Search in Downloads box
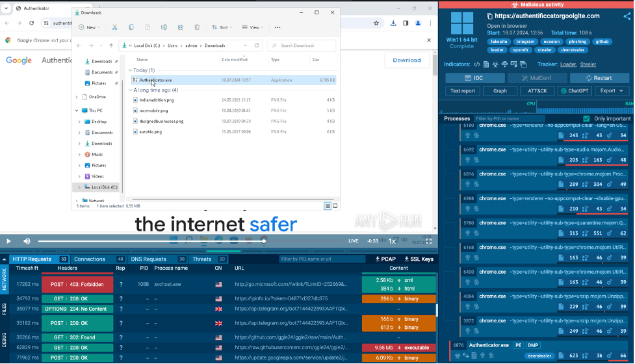Screen dimensions: 635x364 tap(302, 45)
